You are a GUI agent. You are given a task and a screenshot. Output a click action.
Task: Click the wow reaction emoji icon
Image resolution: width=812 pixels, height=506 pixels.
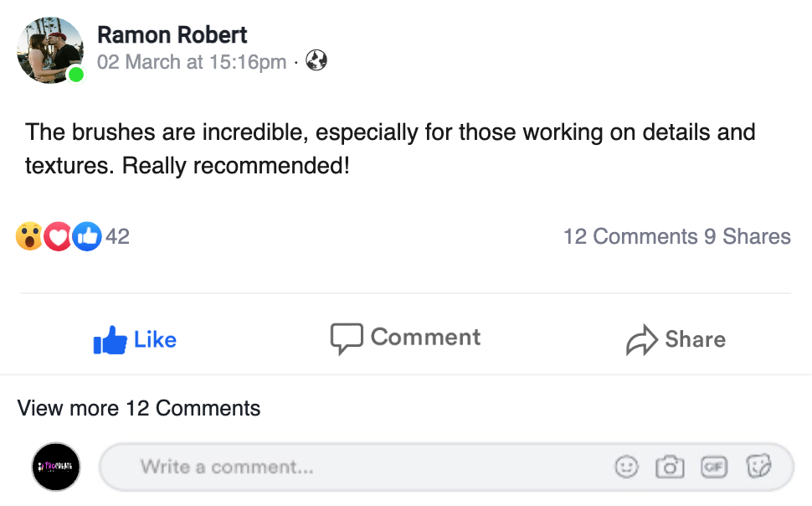pos(29,237)
